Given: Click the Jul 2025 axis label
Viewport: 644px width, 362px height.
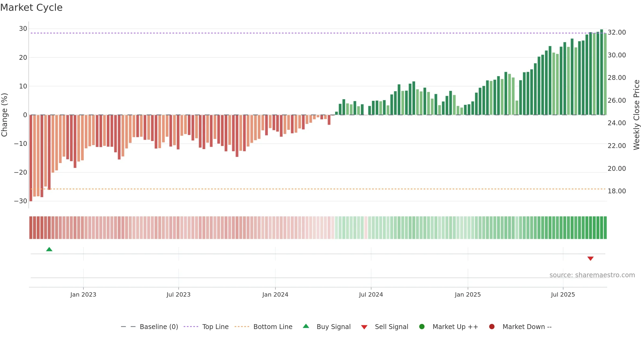Looking at the screenshot, I should point(563,294).
